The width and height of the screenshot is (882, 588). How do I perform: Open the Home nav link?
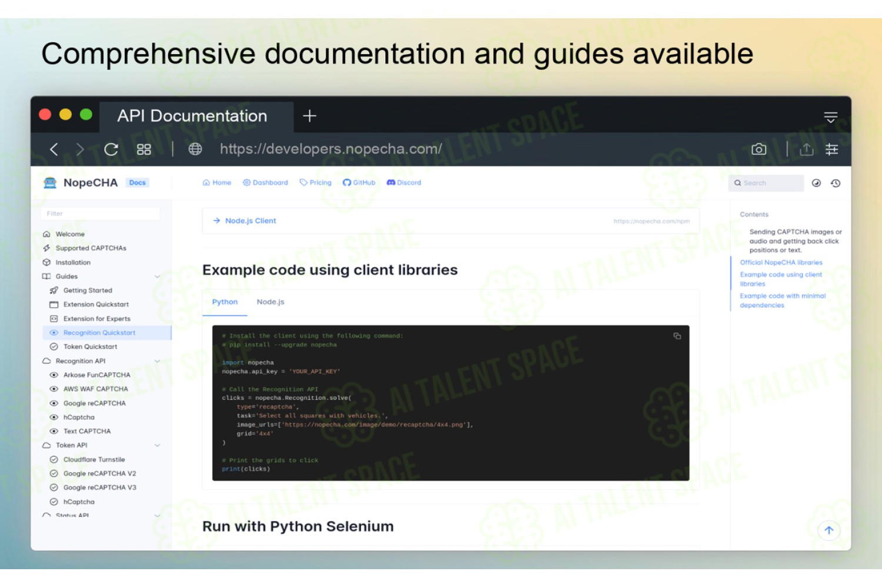217,183
